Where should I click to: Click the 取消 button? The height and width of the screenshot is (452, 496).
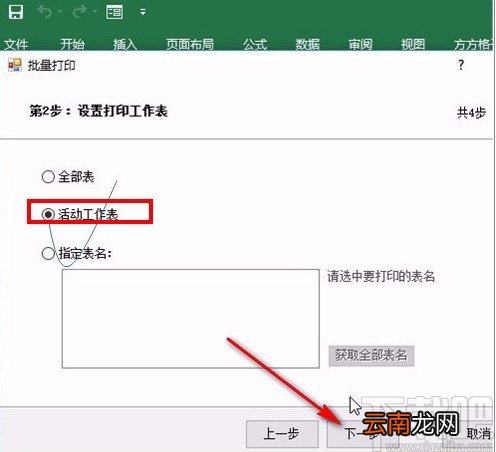pyautogui.click(x=479, y=434)
